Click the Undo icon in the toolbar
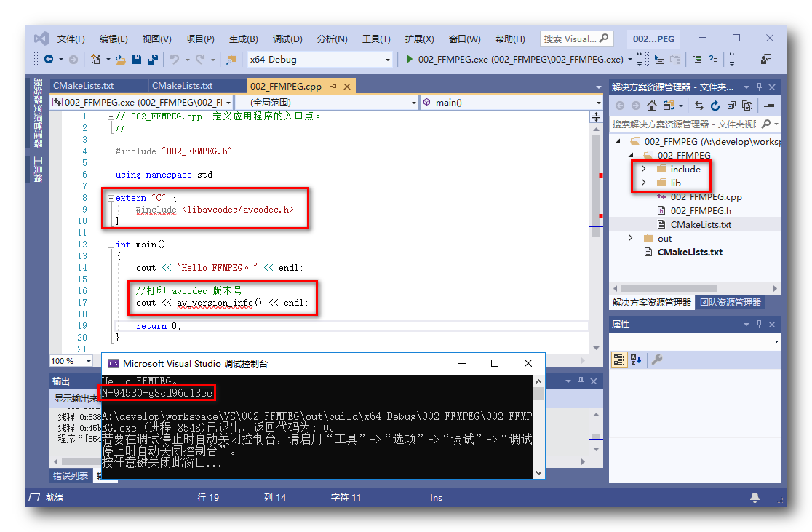The image size is (812, 532). [x=175, y=59]
